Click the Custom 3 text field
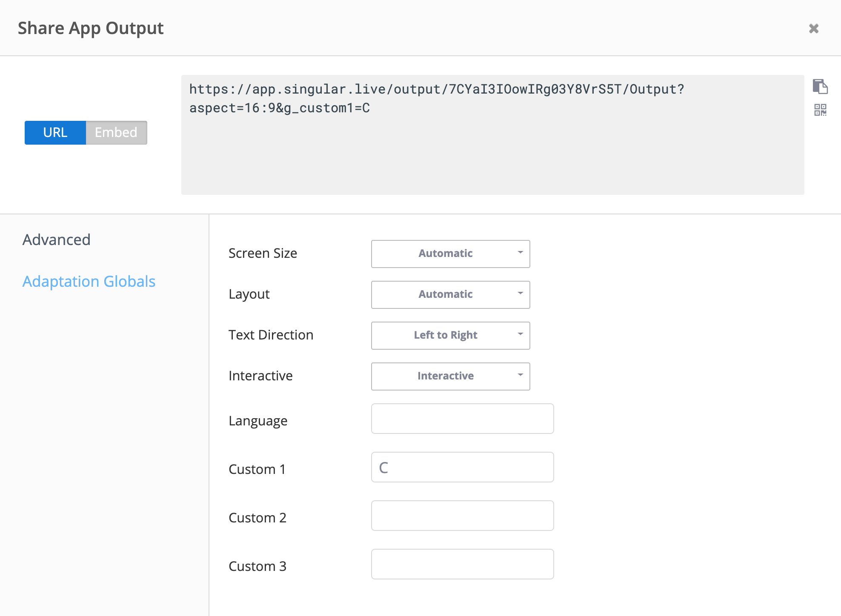The image size is (841, 616). pos(462,564)
